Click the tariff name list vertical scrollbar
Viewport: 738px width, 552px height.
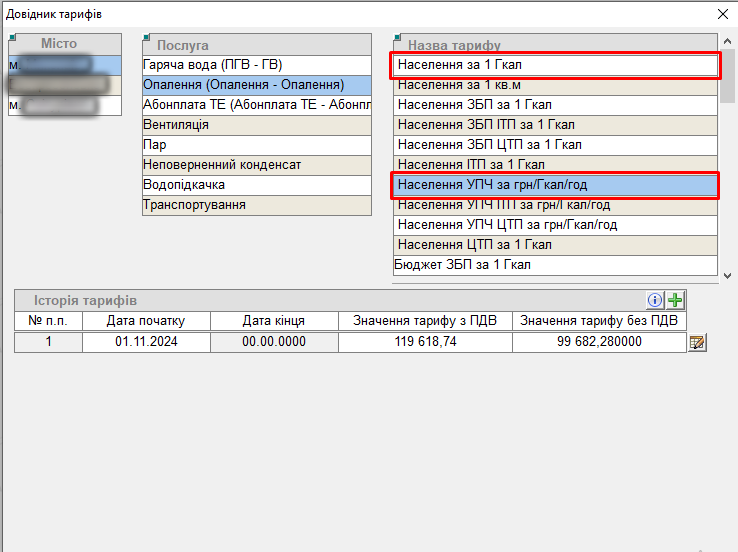tap(727, 160)
